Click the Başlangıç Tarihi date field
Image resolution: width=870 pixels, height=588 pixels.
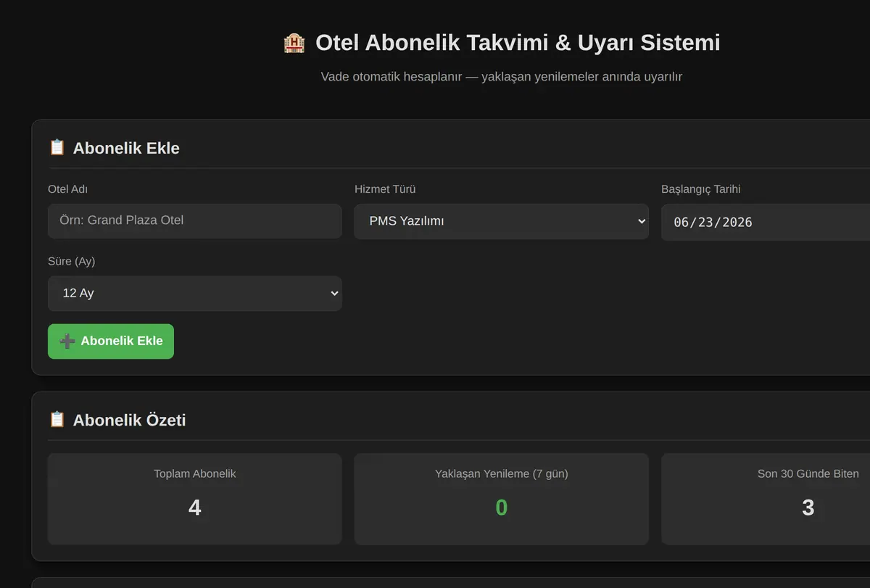766,222
